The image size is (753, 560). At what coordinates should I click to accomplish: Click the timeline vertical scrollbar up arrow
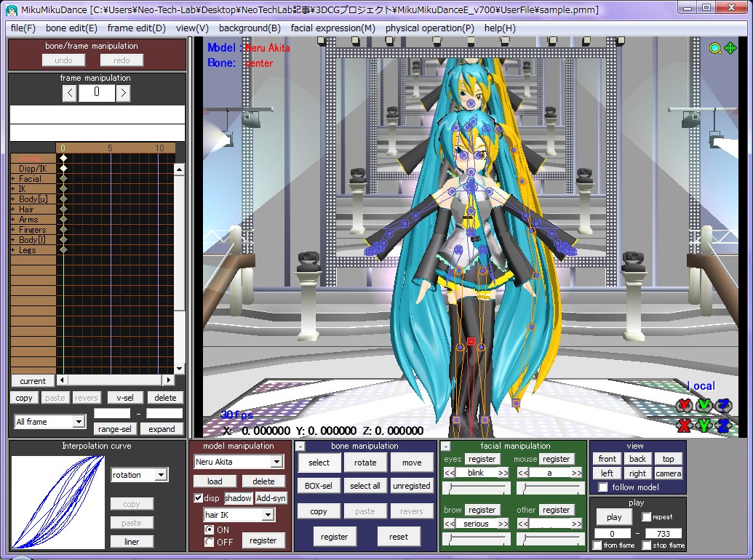179,169
